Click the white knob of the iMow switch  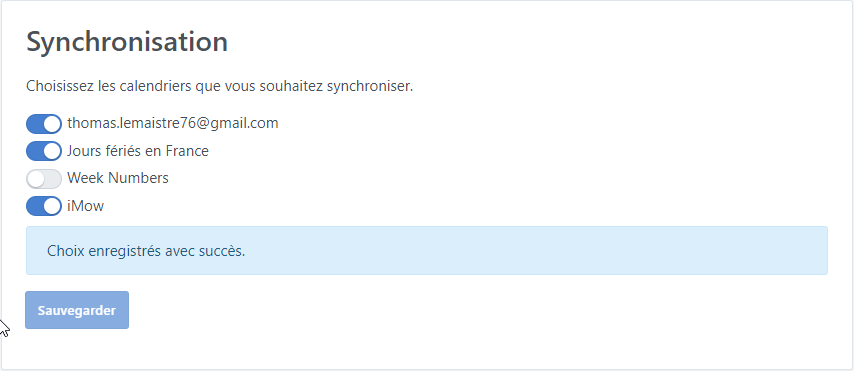point(52,206)
